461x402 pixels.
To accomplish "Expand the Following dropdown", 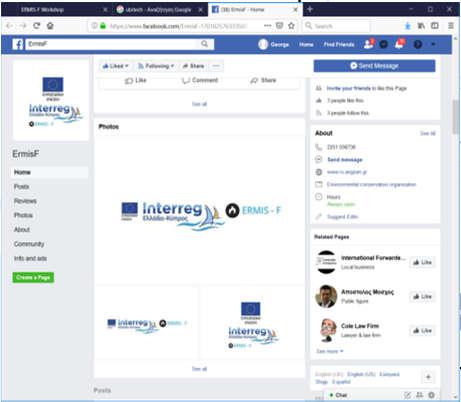I will [156, 66].
